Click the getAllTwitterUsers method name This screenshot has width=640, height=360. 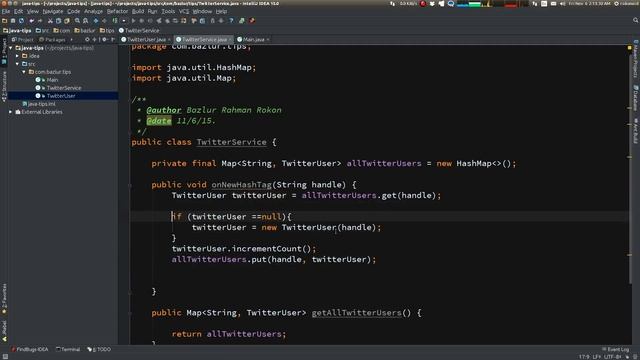356,313
